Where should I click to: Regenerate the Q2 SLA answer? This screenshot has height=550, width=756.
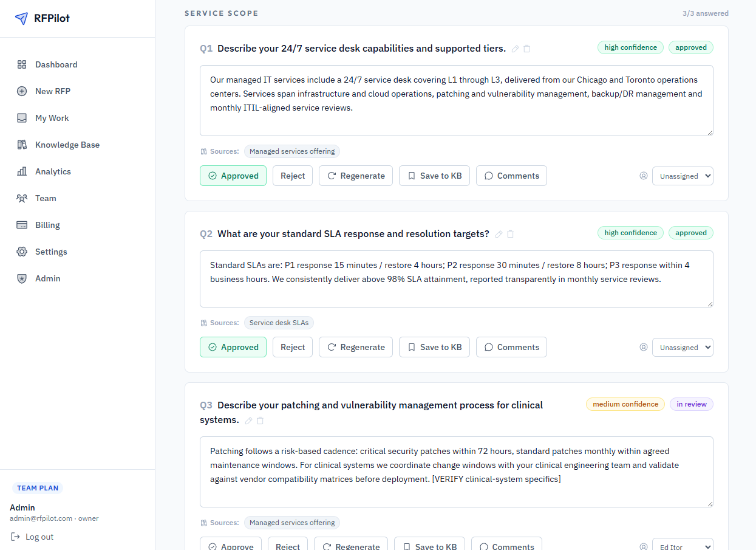click(x=356, y=347)
